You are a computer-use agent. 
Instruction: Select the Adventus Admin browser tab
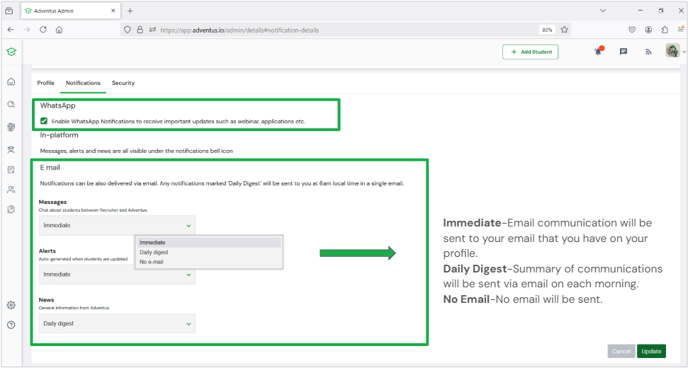70,11
